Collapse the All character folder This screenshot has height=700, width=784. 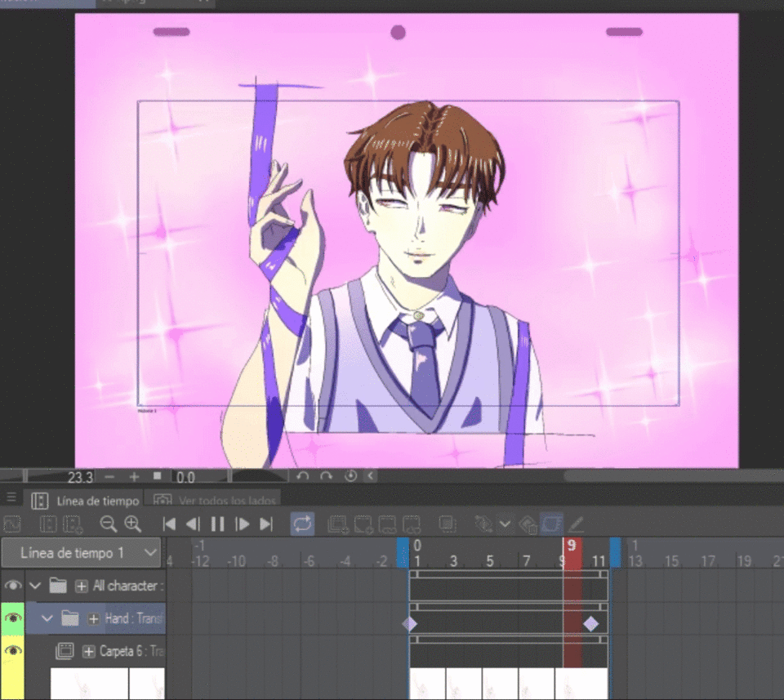(x=35, y=586)
